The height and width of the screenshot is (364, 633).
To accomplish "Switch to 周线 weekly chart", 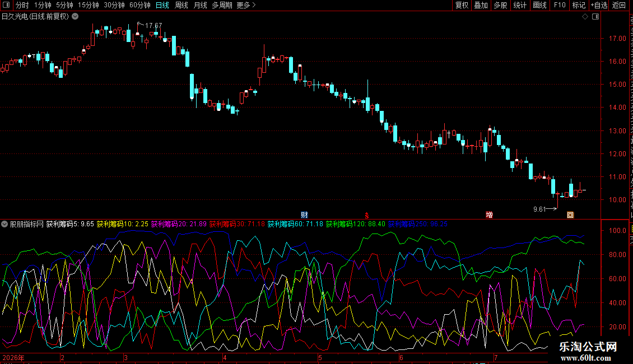I will pyautogui.click(x=181, y=5).
